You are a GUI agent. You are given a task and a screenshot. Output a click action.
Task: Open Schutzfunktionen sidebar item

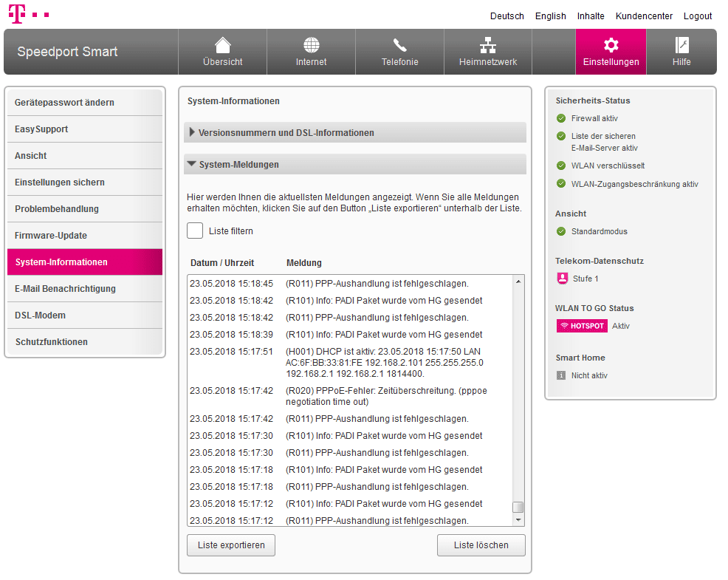click(85, 342)
